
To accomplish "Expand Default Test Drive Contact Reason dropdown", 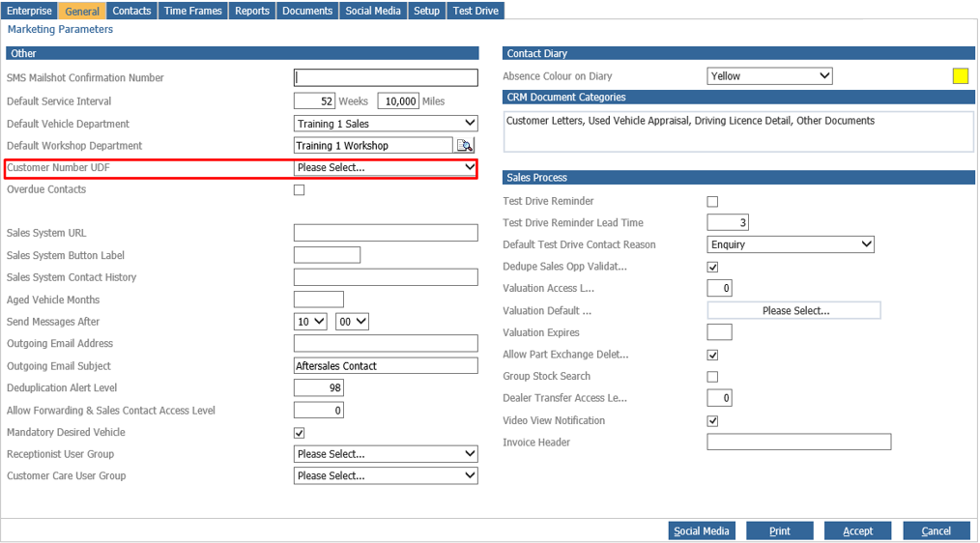I will click(791, 244).
